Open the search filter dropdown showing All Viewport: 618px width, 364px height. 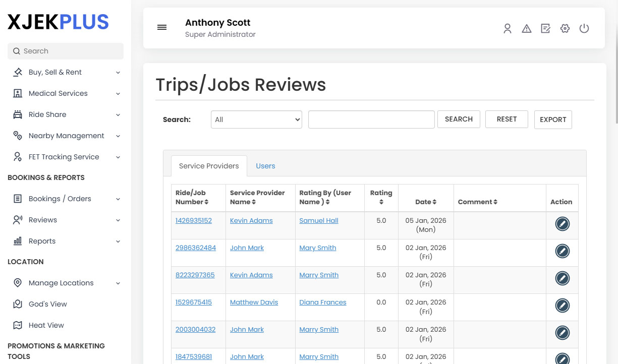click(x=256, y=119)
